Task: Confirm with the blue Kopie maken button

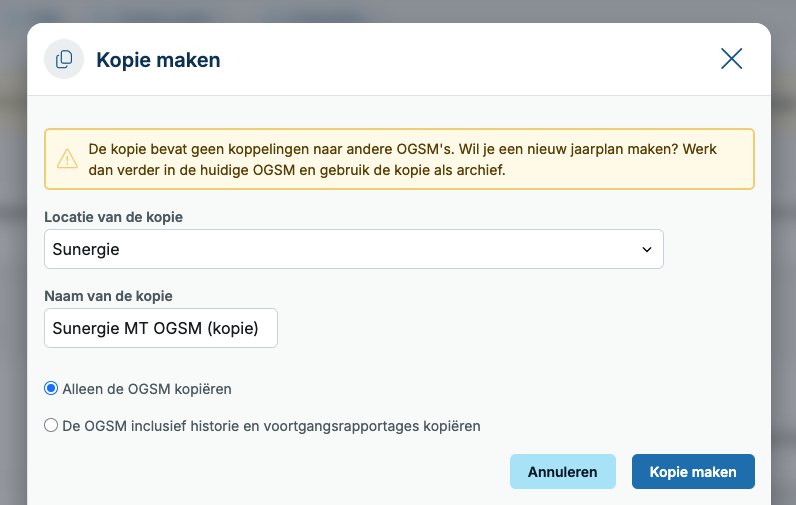Action: point(693,472)
